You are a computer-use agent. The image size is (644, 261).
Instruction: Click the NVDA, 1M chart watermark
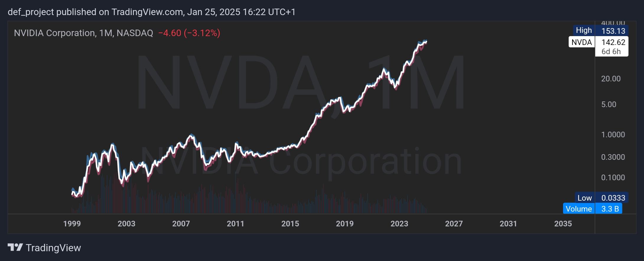pyautogui.click(x=300, y=83)
